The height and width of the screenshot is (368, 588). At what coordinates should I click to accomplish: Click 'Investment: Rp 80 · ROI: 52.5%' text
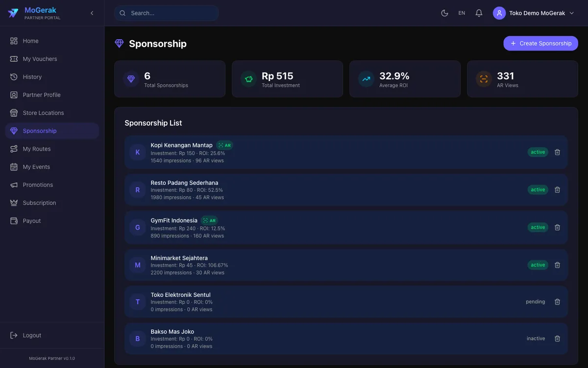(187, 190)
